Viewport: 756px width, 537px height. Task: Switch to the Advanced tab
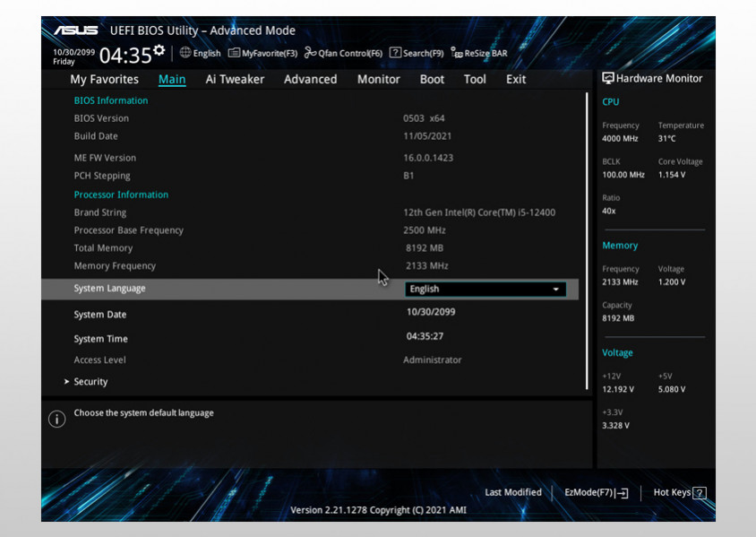(310, 79)
